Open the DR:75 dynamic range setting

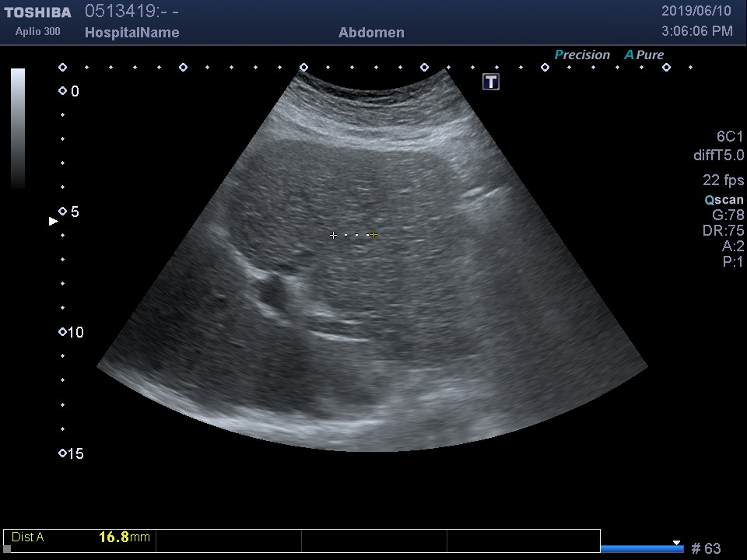coord(723,231)
